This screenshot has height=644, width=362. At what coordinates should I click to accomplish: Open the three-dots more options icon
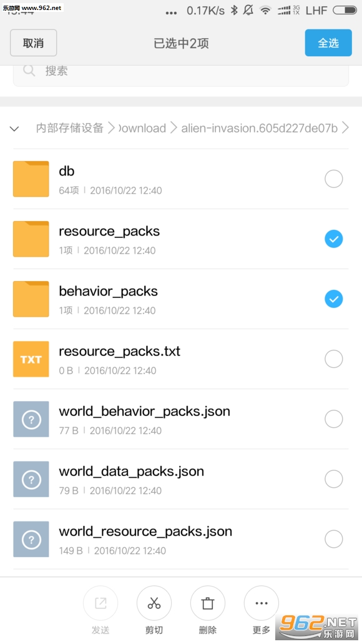click(x=262, y=603)
